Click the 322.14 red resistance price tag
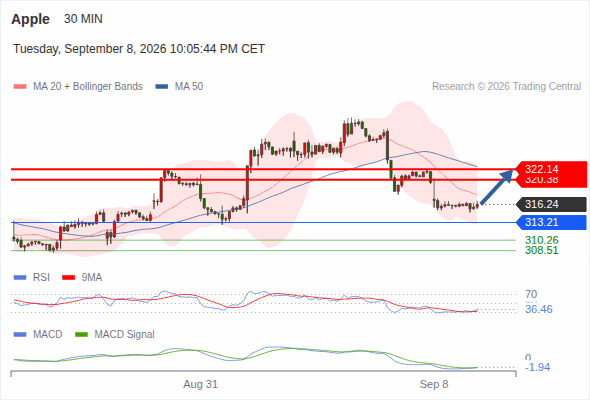The image size is (590, 400). coord(551,169)
